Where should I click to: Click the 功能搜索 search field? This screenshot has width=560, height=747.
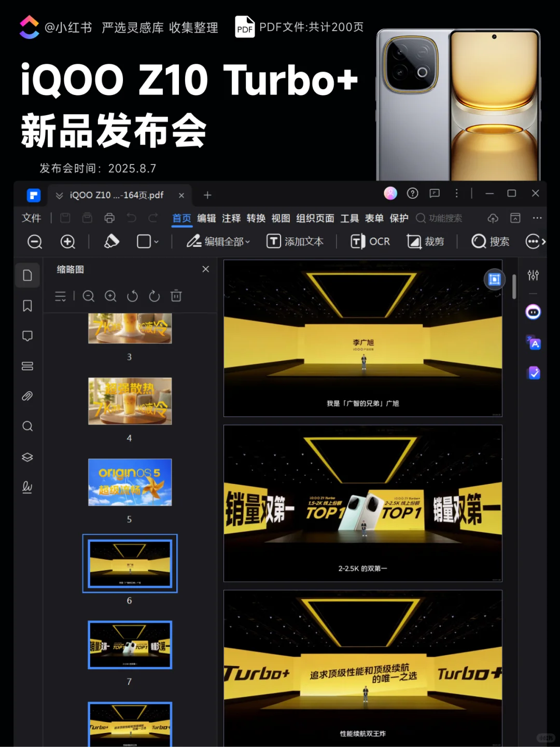(x=440, y=218)
